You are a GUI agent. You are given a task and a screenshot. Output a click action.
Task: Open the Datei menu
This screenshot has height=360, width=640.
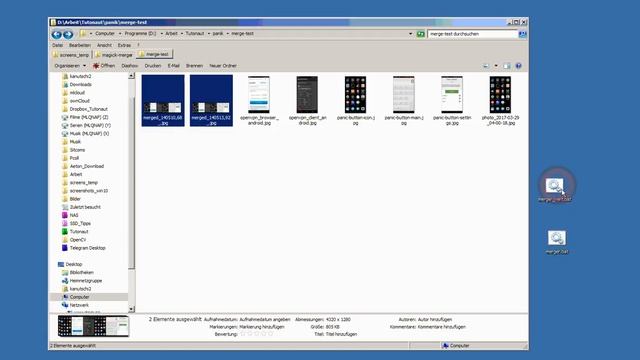point(58,45)
